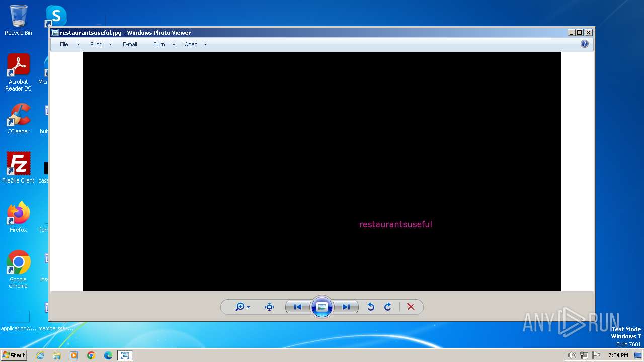This screenshot has width=644, height=362.
Task: Open File Explorer from taskbar
Action: click(x=57, y=355)
